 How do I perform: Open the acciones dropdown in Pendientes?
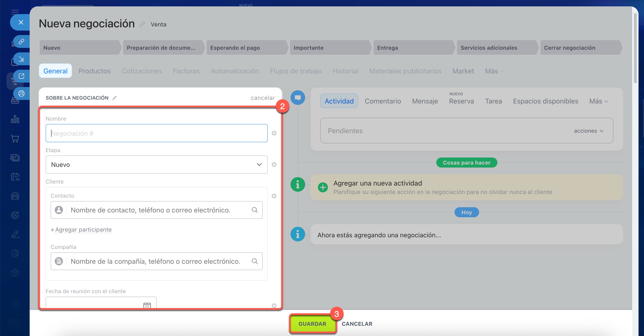click(589, 131)
